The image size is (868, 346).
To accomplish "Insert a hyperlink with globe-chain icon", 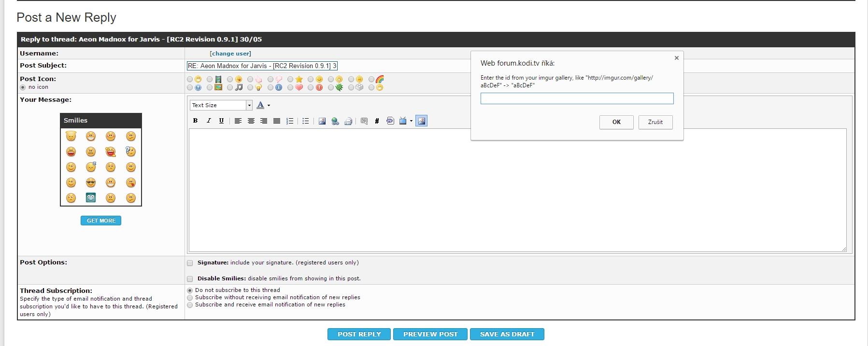I will click(x=335, y=121).
